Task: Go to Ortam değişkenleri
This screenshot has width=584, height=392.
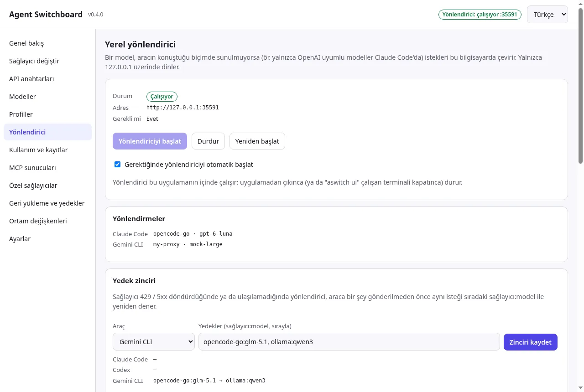Action: [47, 221]
